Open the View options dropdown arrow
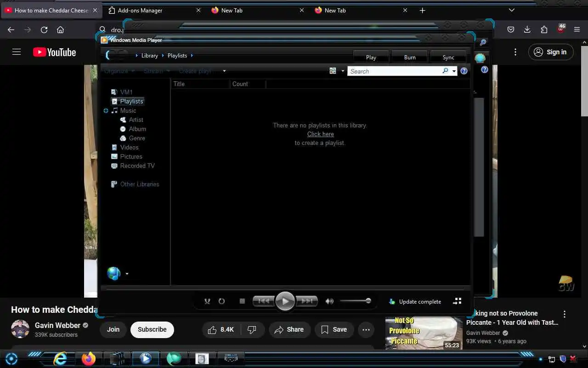Image resolution: width=588 pixels, height=368 pixels. (x=343, y=71)
